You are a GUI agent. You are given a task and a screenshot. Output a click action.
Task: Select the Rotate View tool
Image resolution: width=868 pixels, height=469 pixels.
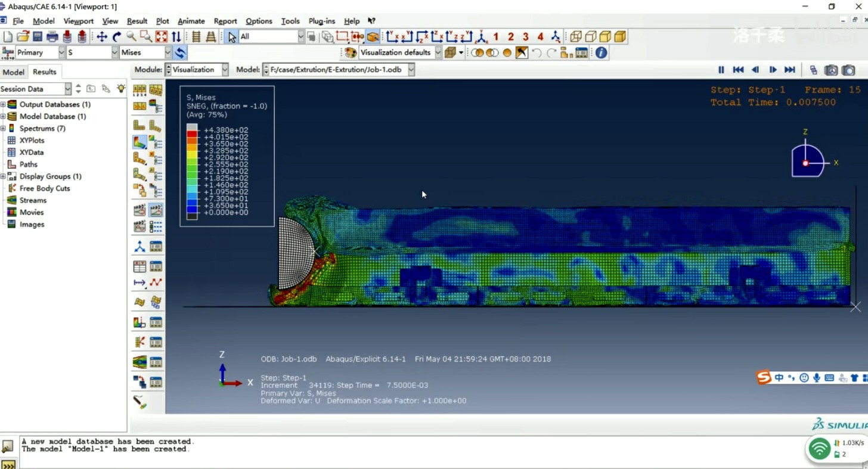click(x=117, y=37)
